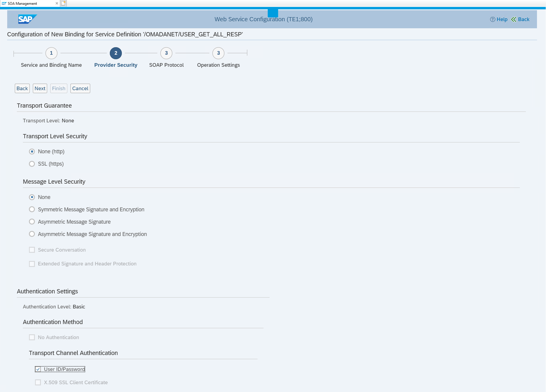546x392 pixels.
Task: Click the Transport Level Security heading
Action: pyautogui.click(x=55, y=136)
